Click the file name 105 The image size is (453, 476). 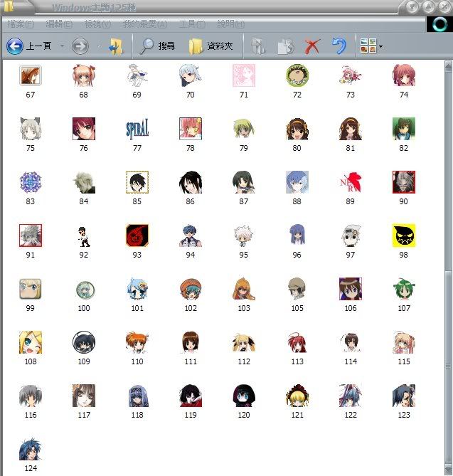click(297, 308)
